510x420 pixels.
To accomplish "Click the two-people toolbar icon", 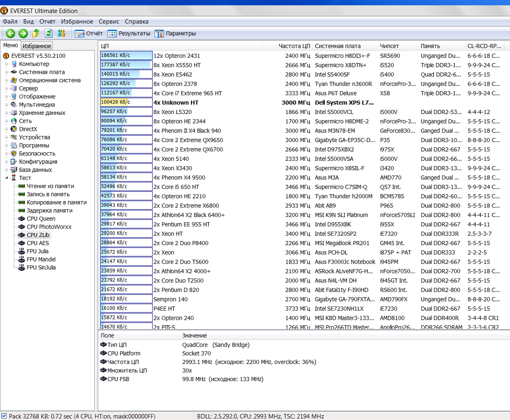I will [62, 34].
